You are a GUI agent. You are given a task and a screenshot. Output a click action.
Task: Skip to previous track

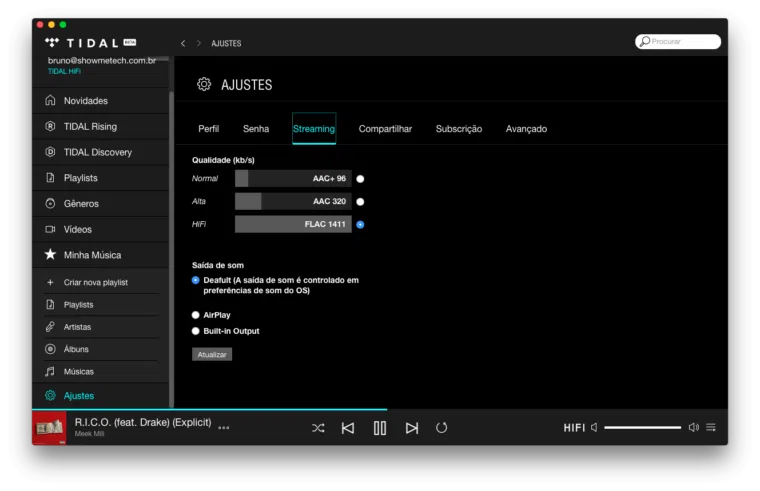(348, 428)
